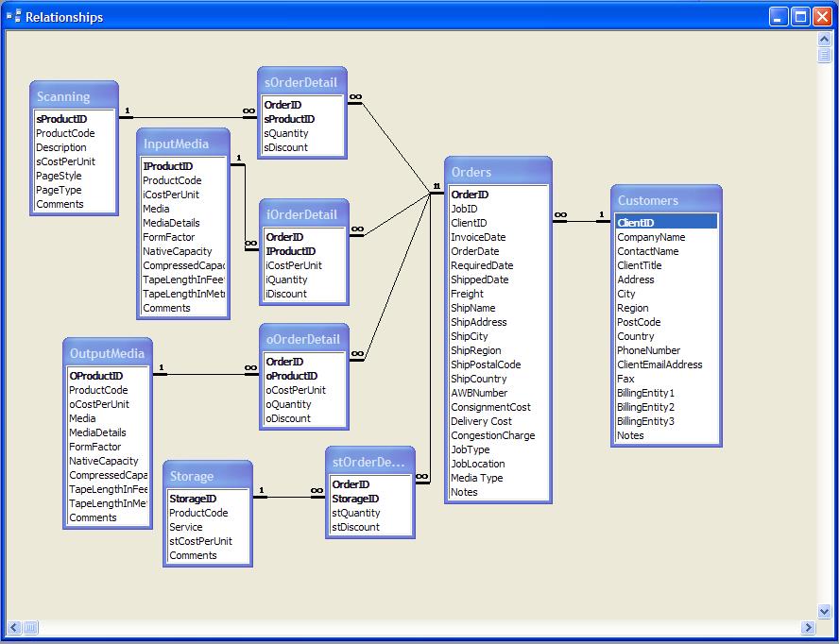839x644 pixels.
Task: Select the oOrderDetail table header
Action: coord(304,339)
